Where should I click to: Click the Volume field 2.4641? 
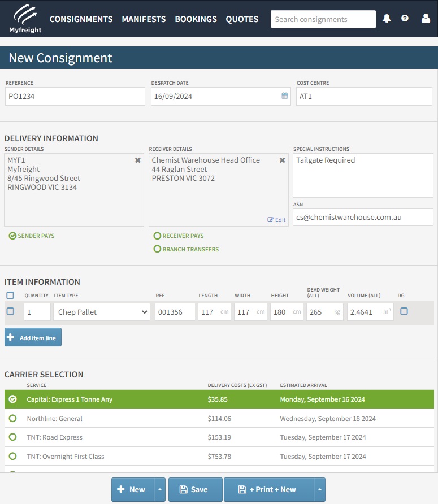pos(371,312)
